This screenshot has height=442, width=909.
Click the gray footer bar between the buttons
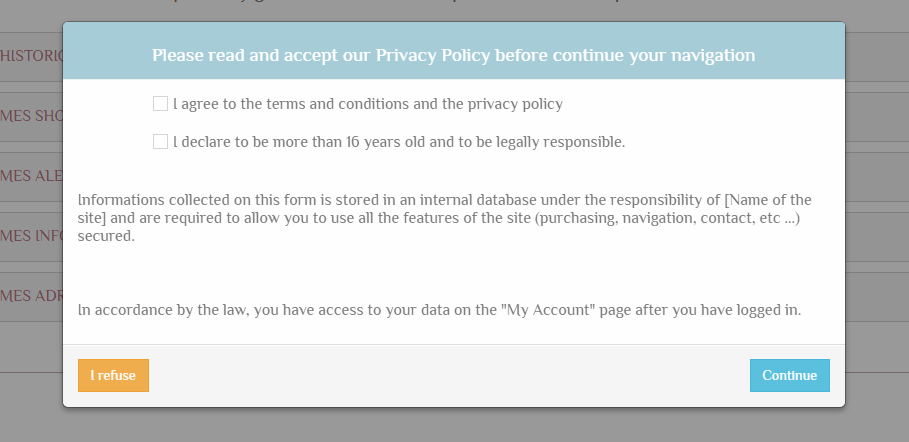tap(450, 375)
